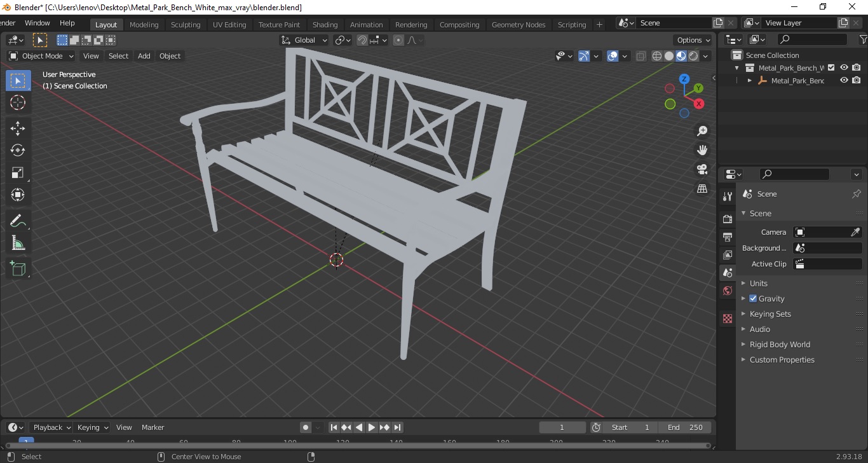Open the Texture properties tab
The image size is (868, 463).
click(x=728, y=319)
